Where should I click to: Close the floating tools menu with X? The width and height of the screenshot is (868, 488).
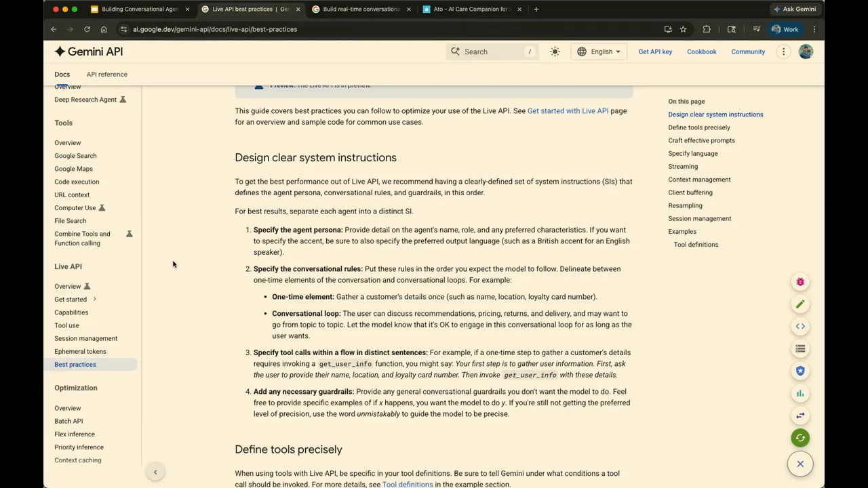(x=800, y=464)
